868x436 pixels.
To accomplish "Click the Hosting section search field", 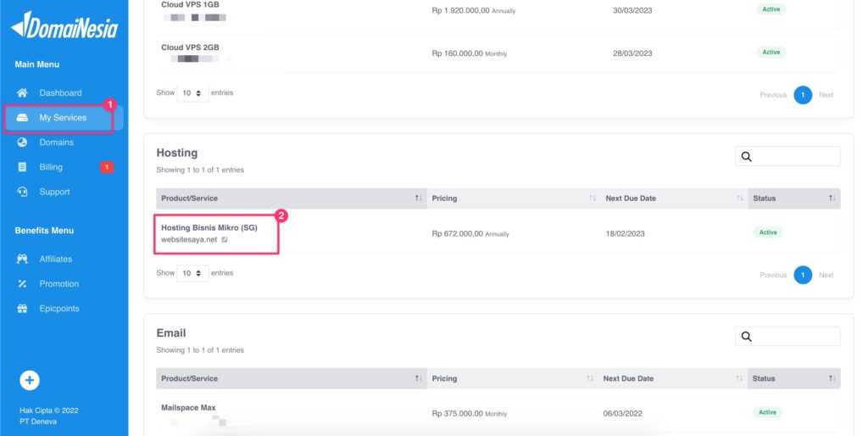I will (x=795, y=156).
